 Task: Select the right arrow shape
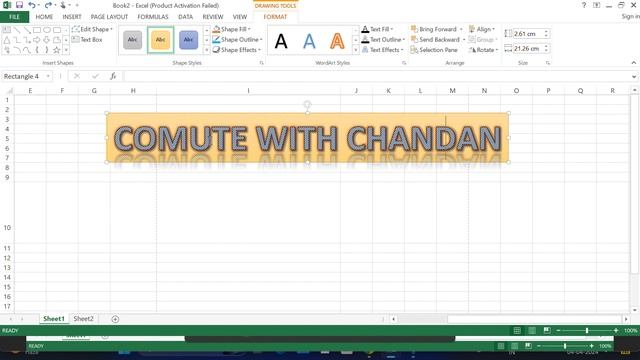point(37,40)
